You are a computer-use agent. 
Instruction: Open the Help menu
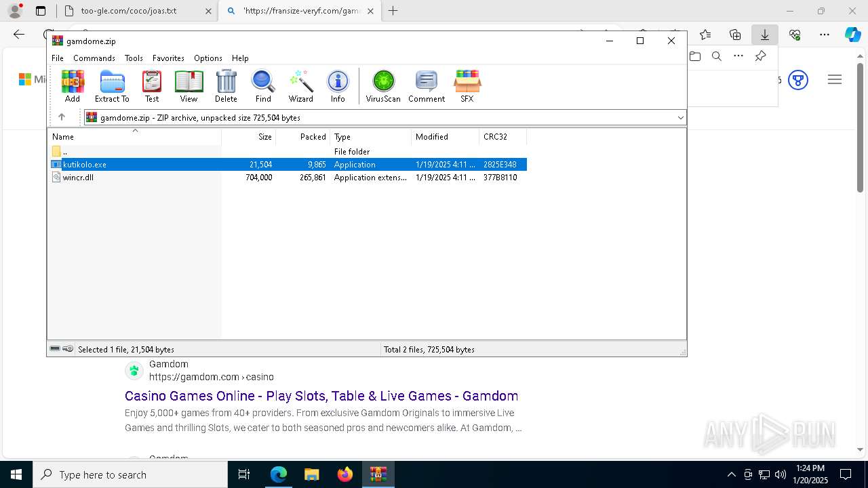240,58
